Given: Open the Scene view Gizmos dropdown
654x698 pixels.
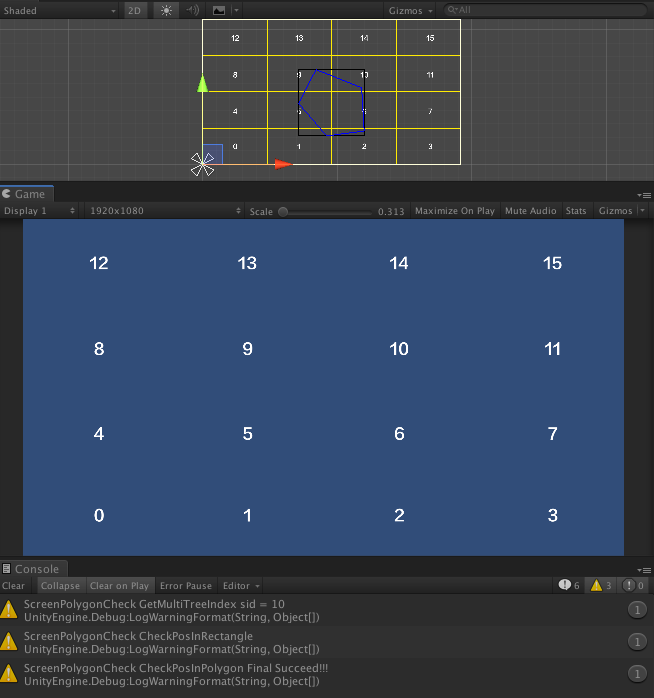Looking at the screenshot, I should (410, 10).
